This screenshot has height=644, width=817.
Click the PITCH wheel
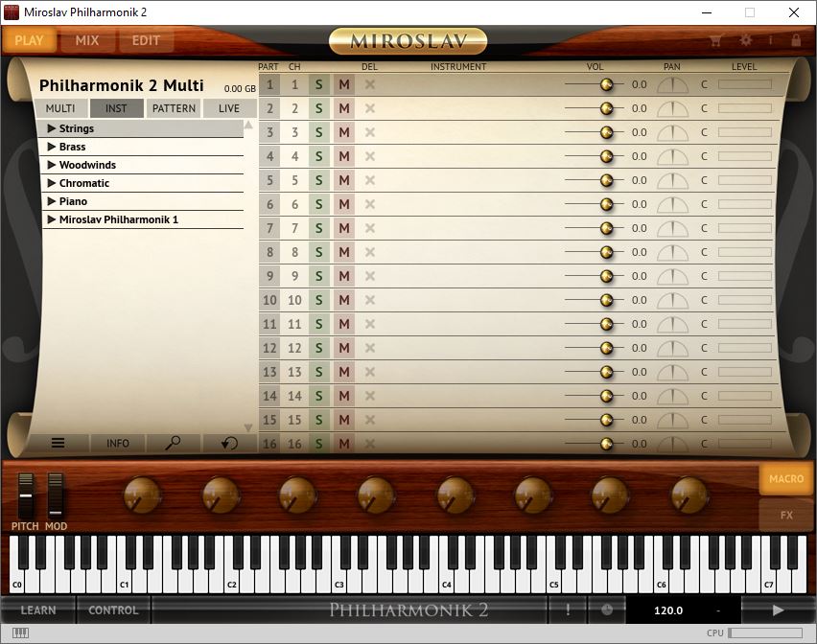(26, 495)
